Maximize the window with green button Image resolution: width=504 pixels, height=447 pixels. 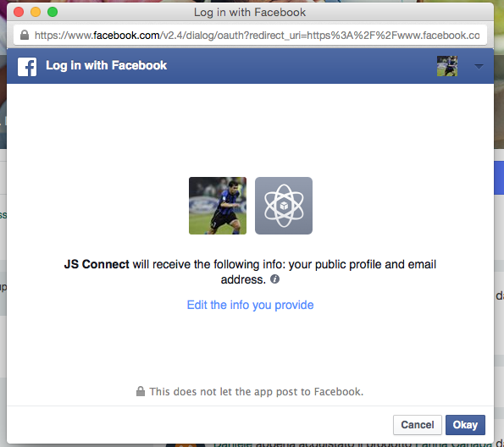tap(53, 12)
